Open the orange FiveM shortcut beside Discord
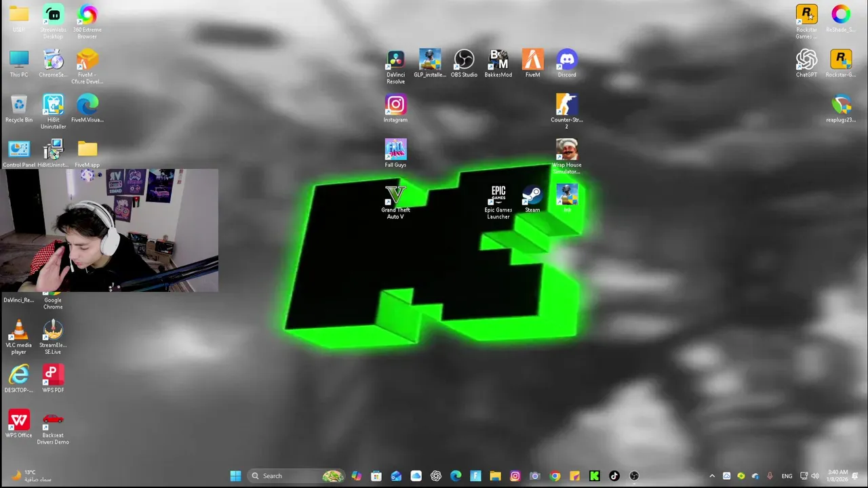The height and width of the screenshot is (488, 868). pos(532,64)
